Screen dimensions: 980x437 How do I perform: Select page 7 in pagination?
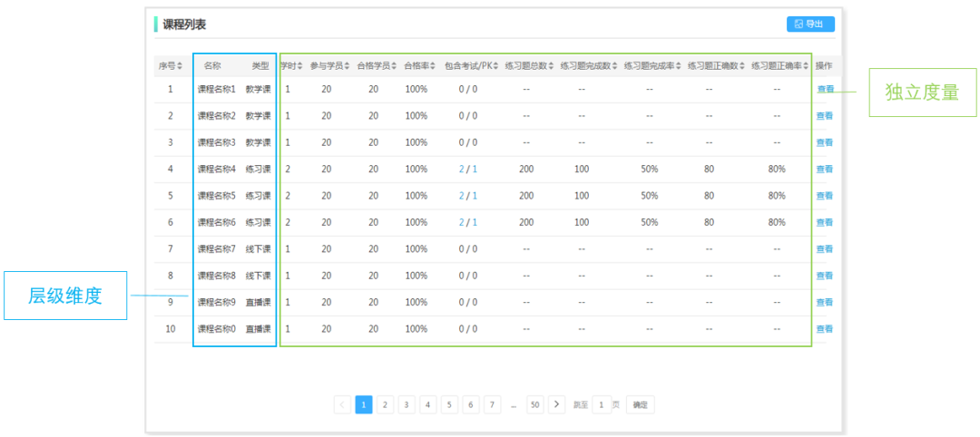(x=492, y=404)
